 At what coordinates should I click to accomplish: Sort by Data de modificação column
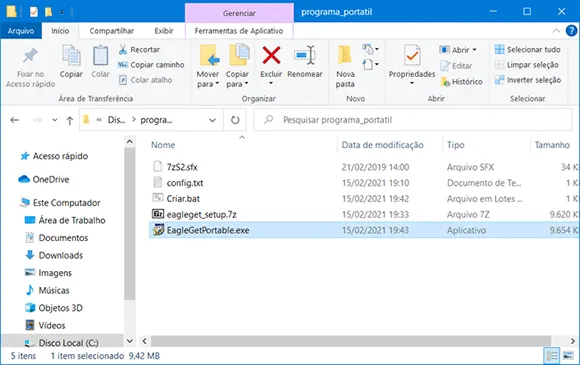pos(382,145)
